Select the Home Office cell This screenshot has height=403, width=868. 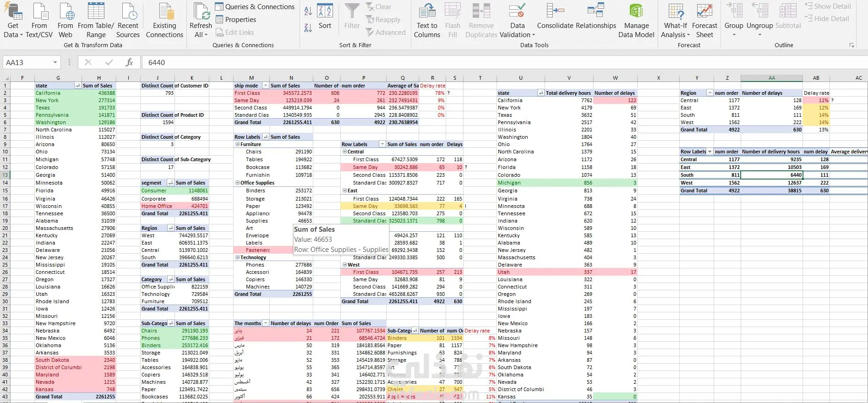[157, 206]
